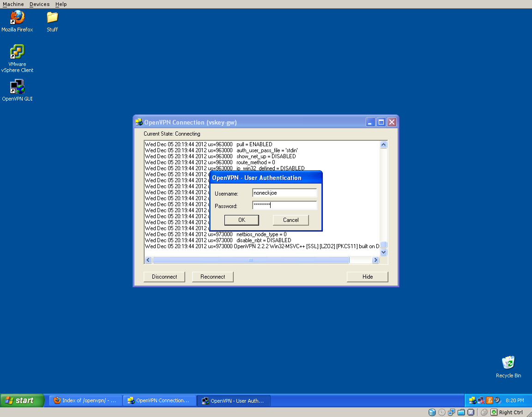This screenshot has width=532, height=417.
Task: Click VirtualBox hard disk activity indicator
Action: click(432, 412)
